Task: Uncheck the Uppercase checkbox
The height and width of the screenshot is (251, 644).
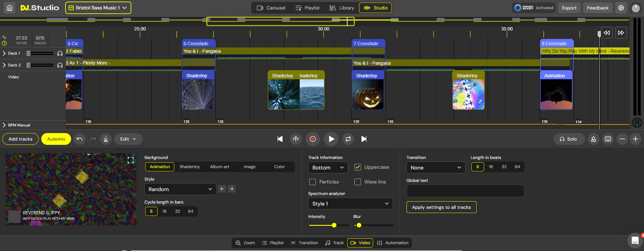Action: point(357,167)
